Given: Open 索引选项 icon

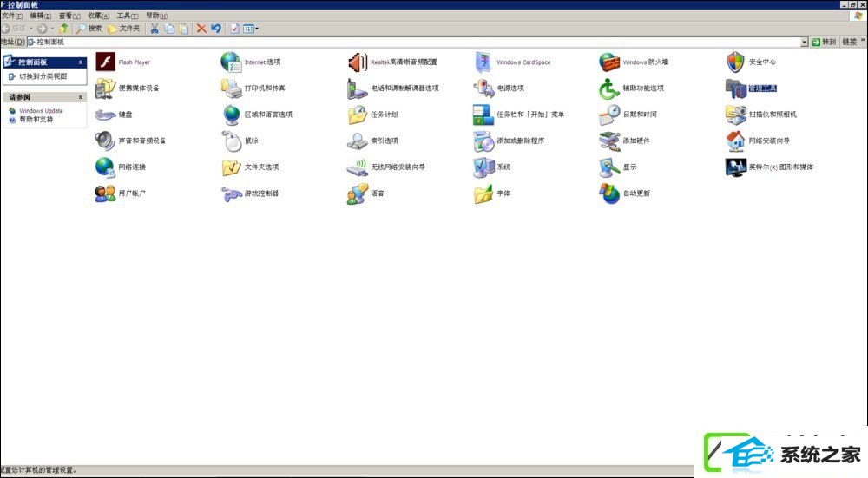Looking at the screenshot, I should click(358, 141).
